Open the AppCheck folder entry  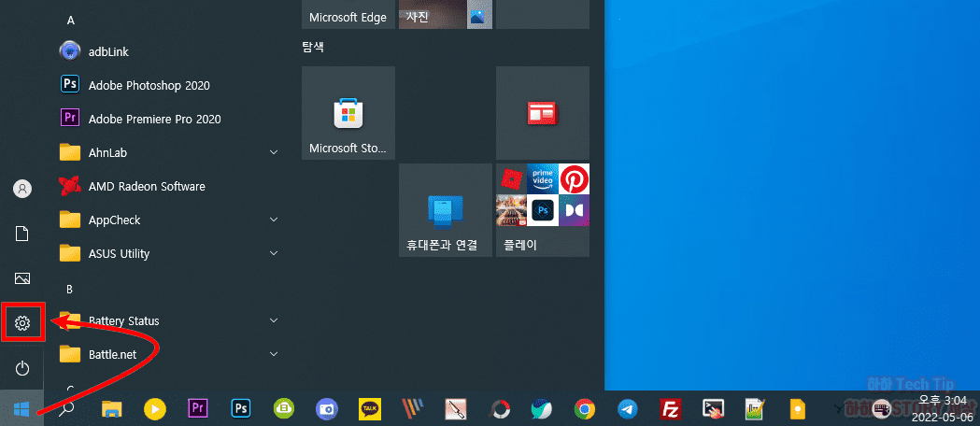click(171, 220)
